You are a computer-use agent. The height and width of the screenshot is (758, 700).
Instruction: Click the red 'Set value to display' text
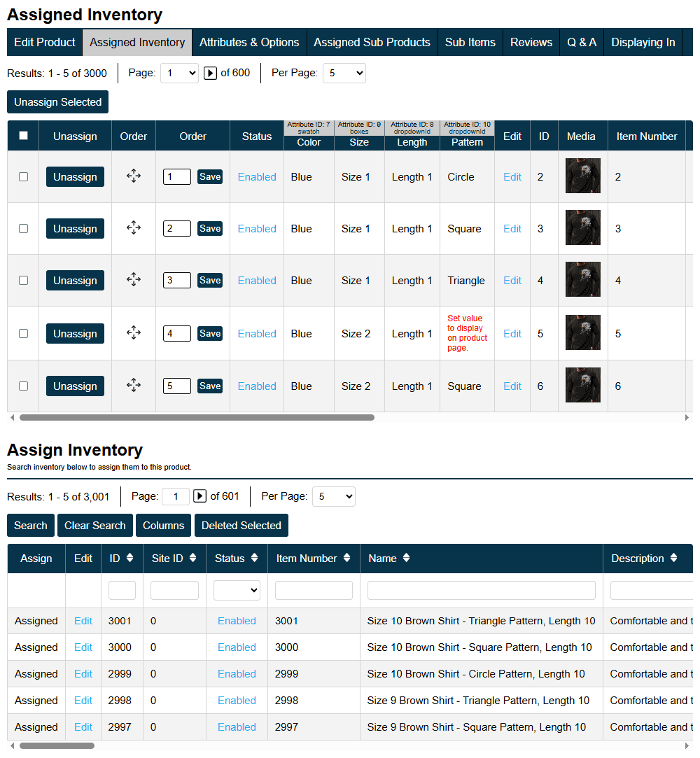pos(467,332)
